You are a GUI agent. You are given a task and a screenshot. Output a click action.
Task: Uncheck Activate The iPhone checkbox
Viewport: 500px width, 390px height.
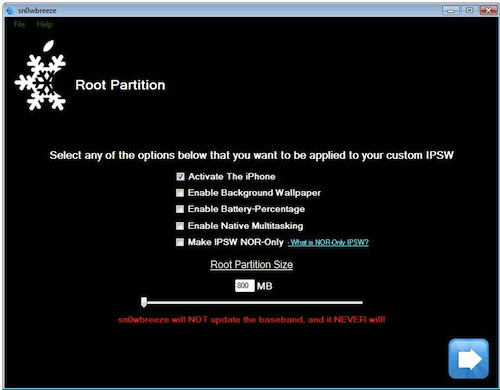180,176
